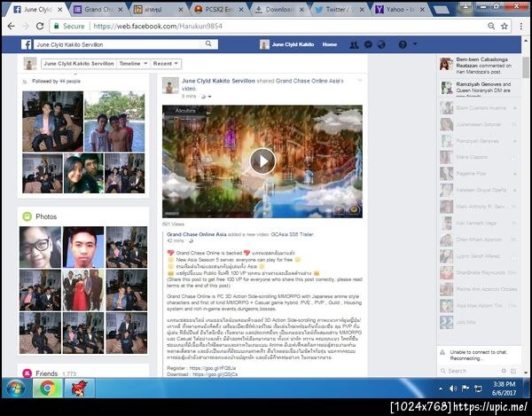
Task: Show hidden tray icons arrow
Action: tap(441, 389)
